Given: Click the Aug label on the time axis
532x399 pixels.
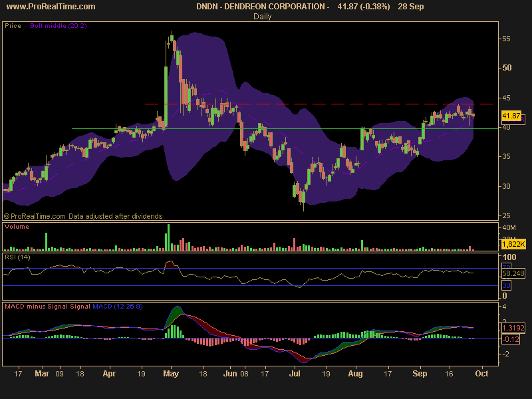Looking at the screenshot, I should [x=356, y=374].
